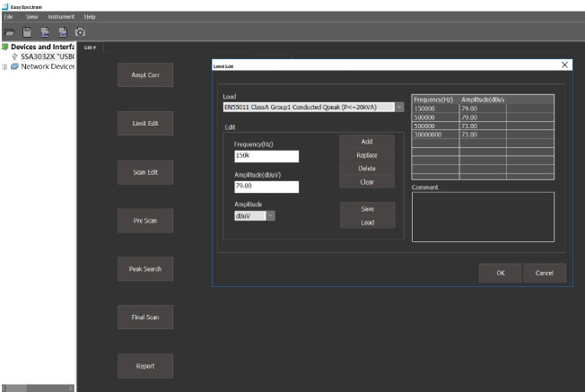This screenshot has width=585, height=392.
Task: Click the Ampt Corr button
Action: [x=145, y=75]
